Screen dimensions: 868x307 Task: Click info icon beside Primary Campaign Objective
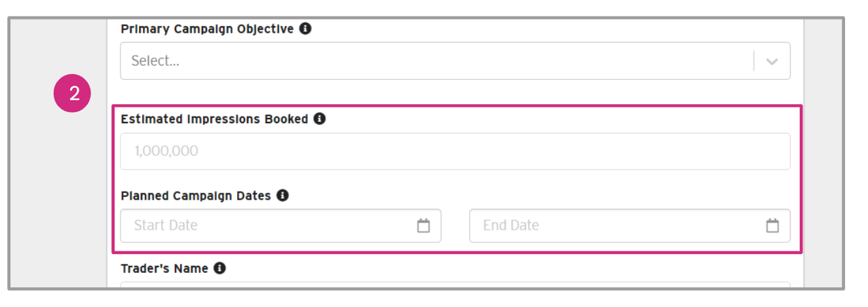pyautogui.click(x=305, y=29)
